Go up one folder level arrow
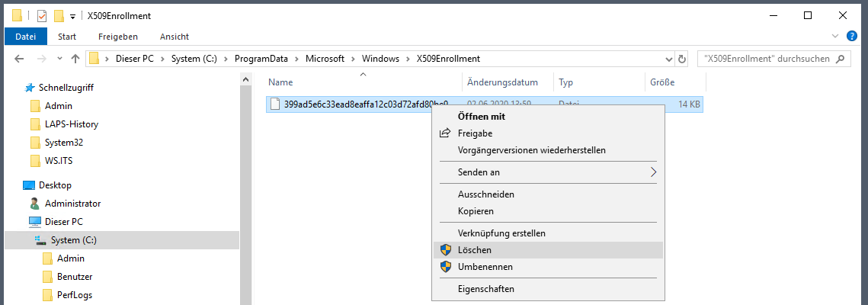The width and height of the screenshot is (868, 305). click(76, 59)
